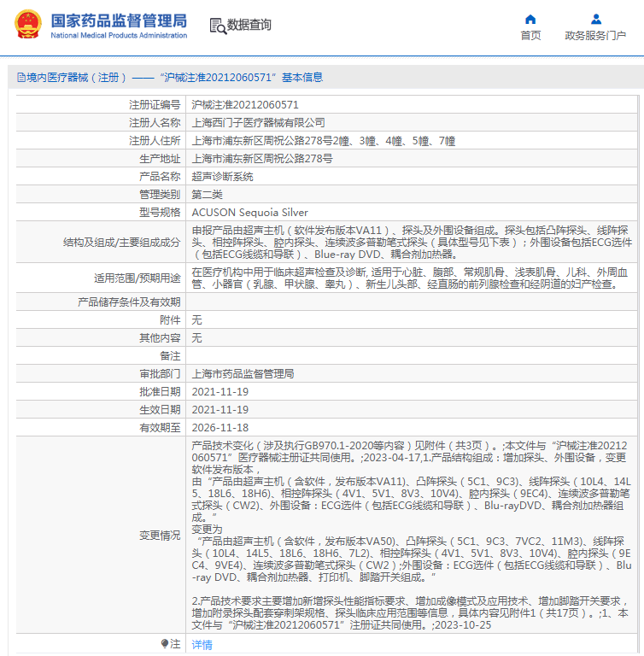Click the 首页 home icon
The image size is (644, 656).
point(530,20)
